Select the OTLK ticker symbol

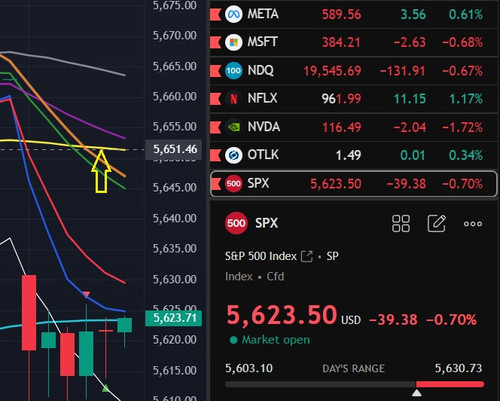pos(263,155)
